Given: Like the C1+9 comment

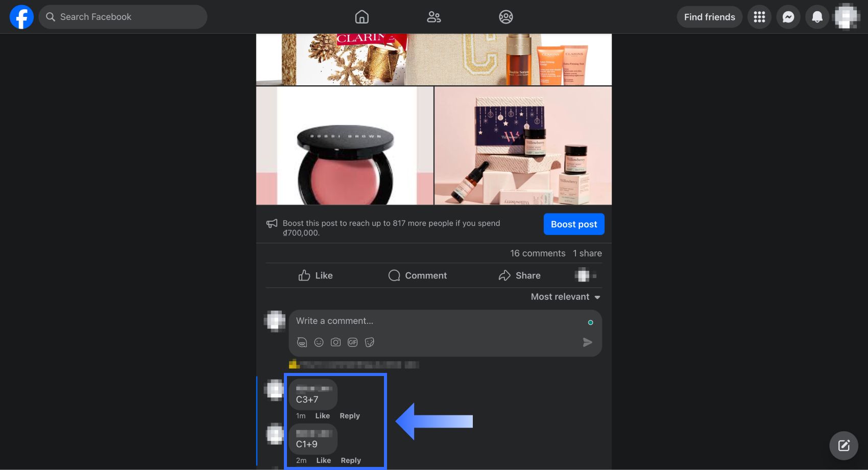Looking at the screenshot, I should point(324,460).
